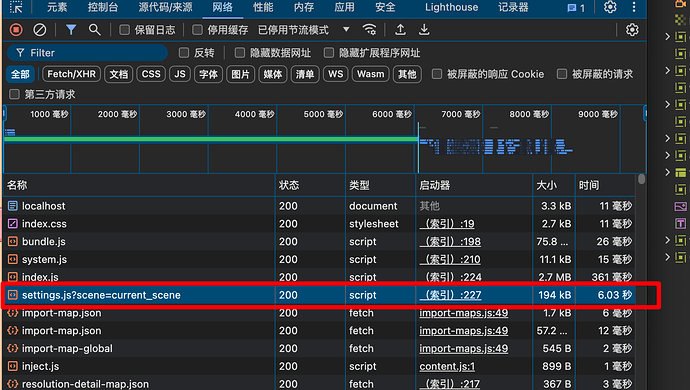
Task: Clear the network log
Action: pos(40,30)
